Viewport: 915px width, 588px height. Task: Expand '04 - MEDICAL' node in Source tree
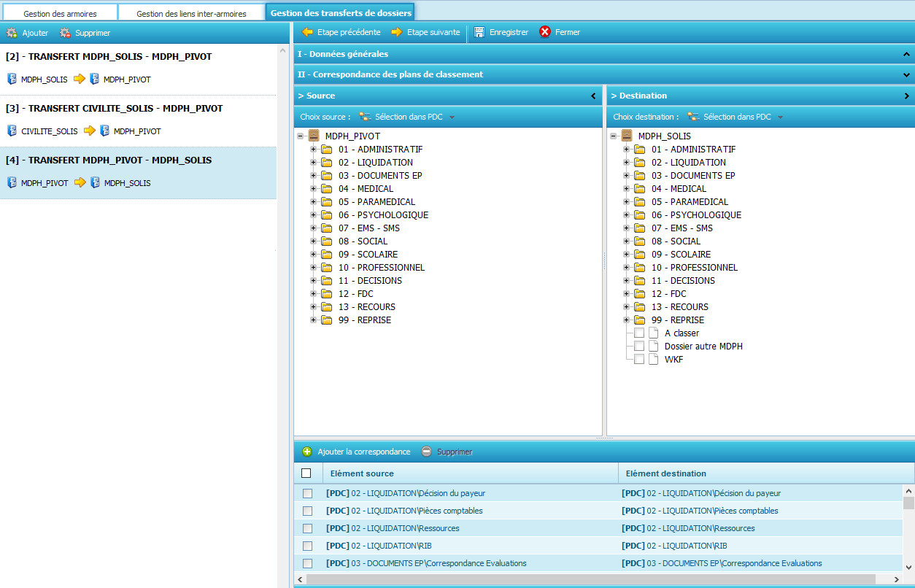coord(314,189)
